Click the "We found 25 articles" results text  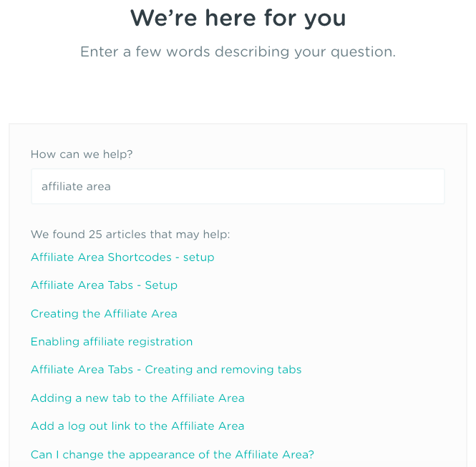click(130, 235)
